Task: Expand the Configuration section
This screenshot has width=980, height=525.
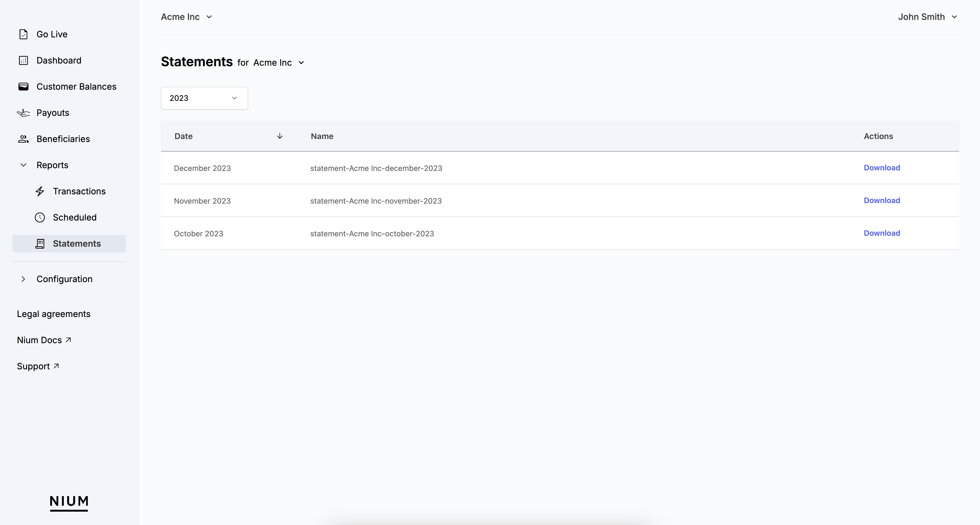Action: click(23, 279)
